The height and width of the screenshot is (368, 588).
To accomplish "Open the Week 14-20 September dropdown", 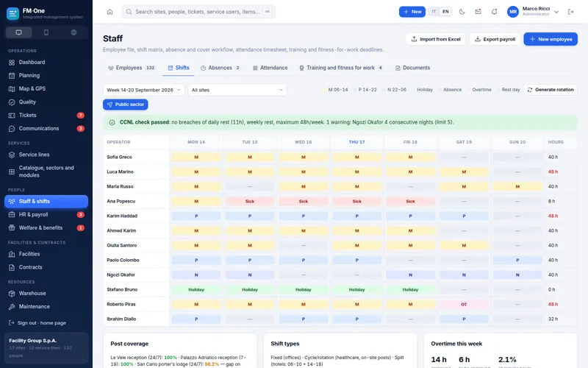I will pos(143,90).
